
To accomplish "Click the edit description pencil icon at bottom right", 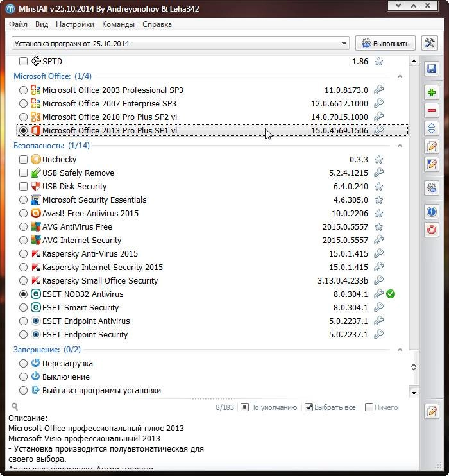I will click(x=432, y=412).
